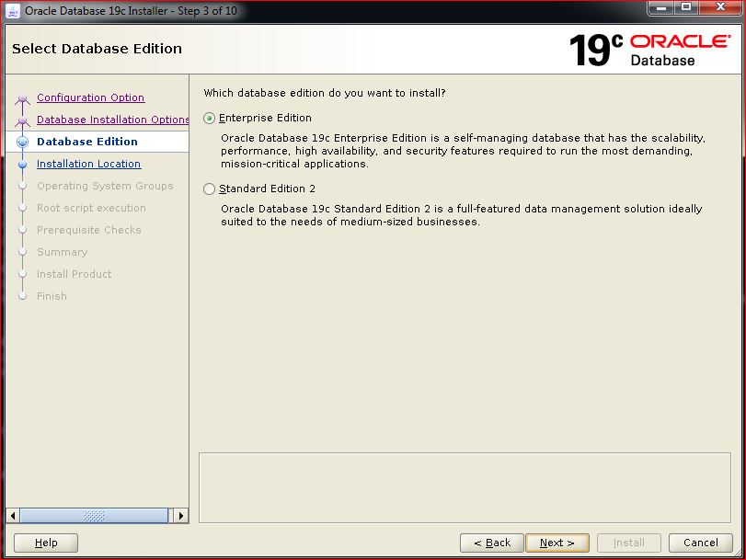This screenshot has height=560, width=746.
Task: Click the horizontal scrollbar thumb in the sidebar
Action: (94, 516)
